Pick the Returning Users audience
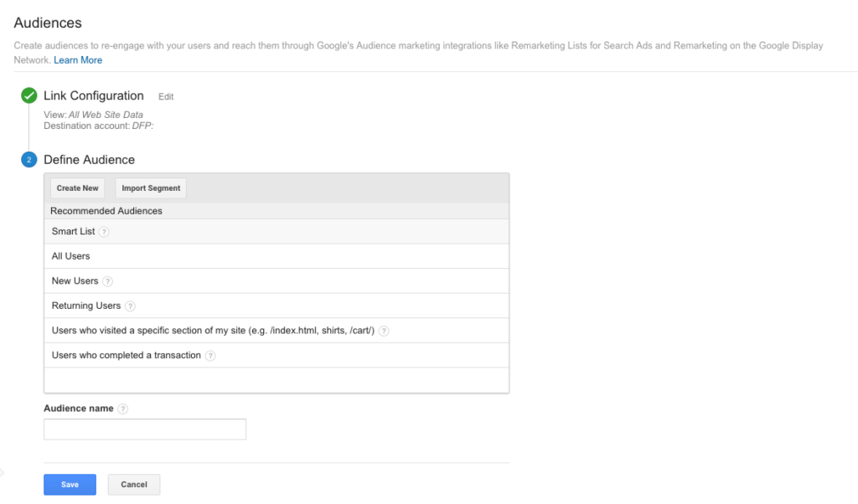Screen dimensions: 858x504 click(86, 306)
